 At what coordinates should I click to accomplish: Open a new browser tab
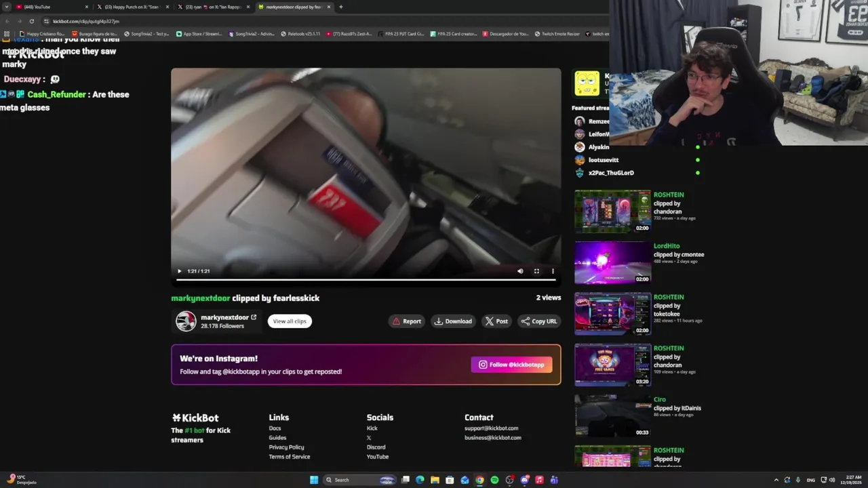pos(340,7)
